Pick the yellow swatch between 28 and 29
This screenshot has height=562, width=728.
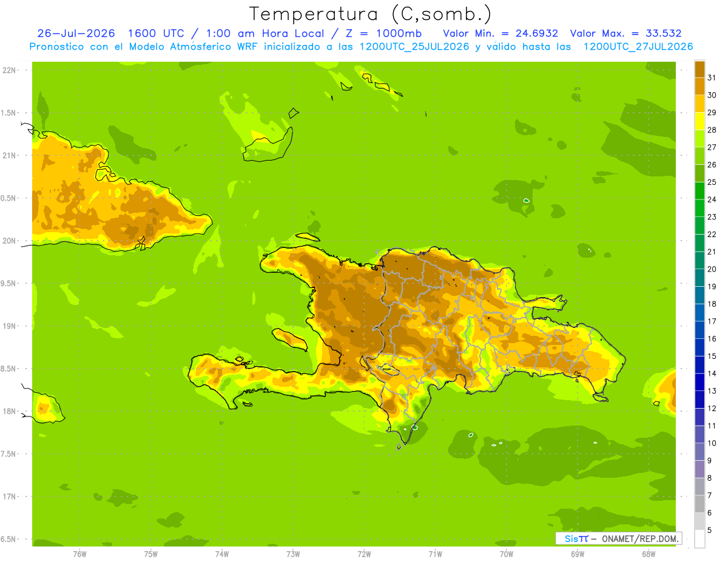pyautogui.click(x=699, y=121)
